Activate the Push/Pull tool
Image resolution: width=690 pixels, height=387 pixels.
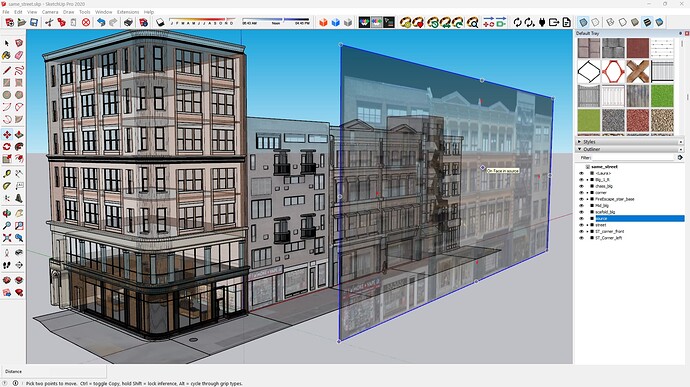[19, 134]
